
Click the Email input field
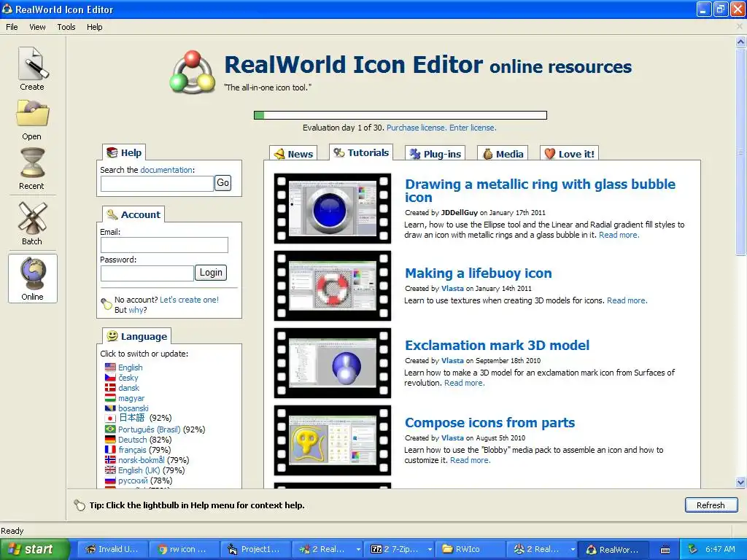pos(164,245)
